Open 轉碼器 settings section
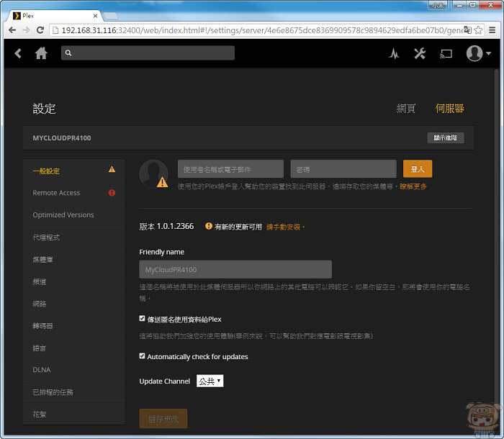 74,326
